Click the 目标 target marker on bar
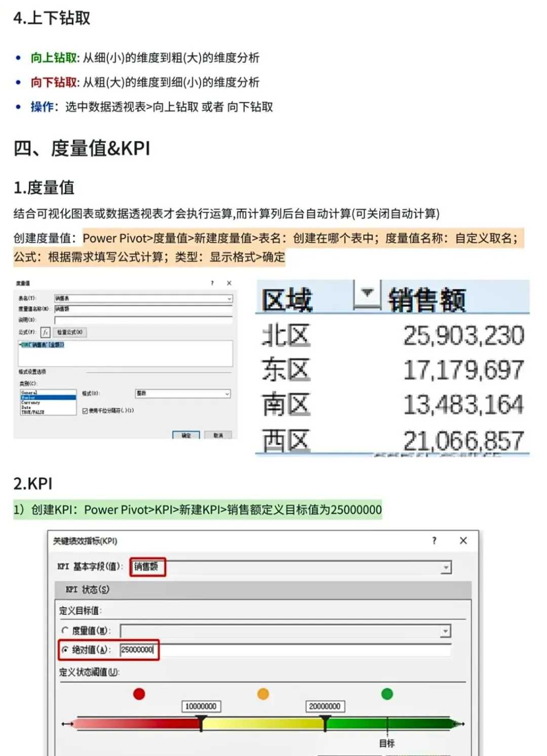The image size is (547, 756). [387, 727]
